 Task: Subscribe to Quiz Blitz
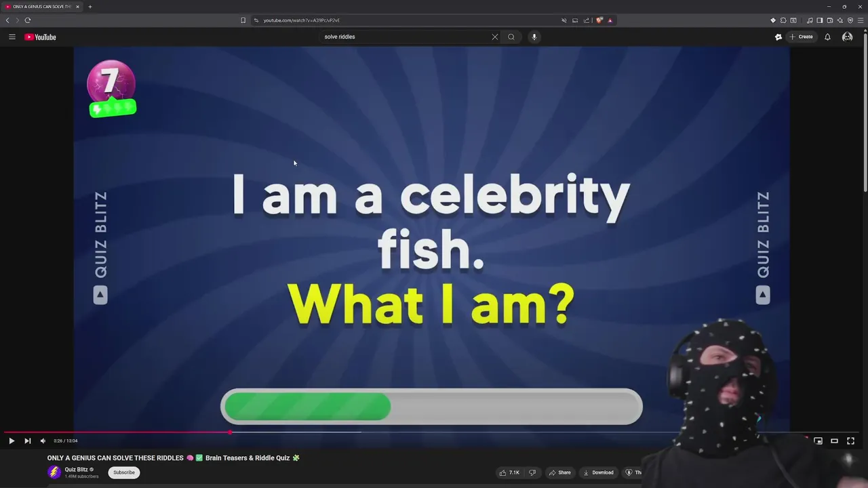click(124, 472)
